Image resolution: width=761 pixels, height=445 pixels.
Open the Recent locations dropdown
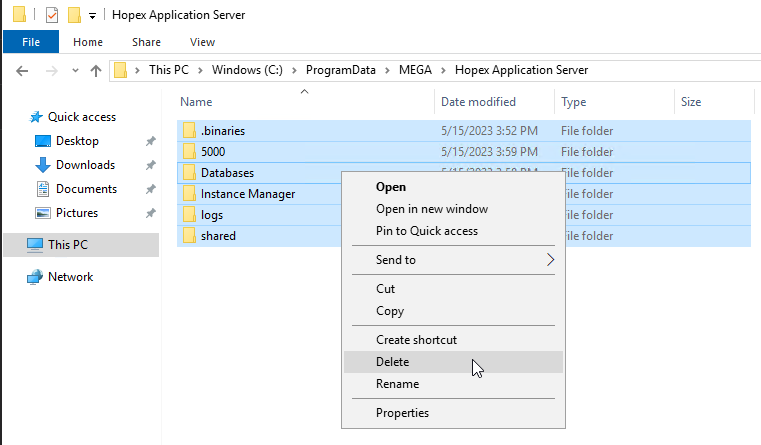75,71
